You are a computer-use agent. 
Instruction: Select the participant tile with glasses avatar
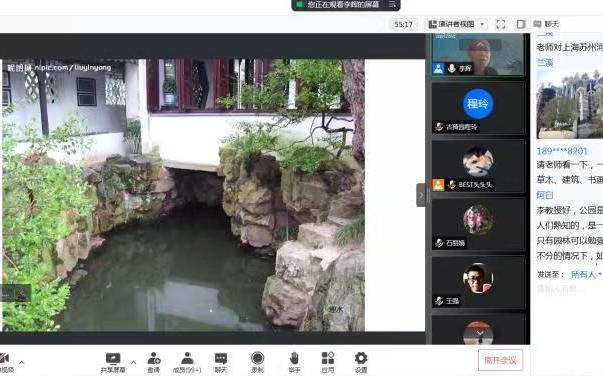pyautogui.click(x=478, y=283)
